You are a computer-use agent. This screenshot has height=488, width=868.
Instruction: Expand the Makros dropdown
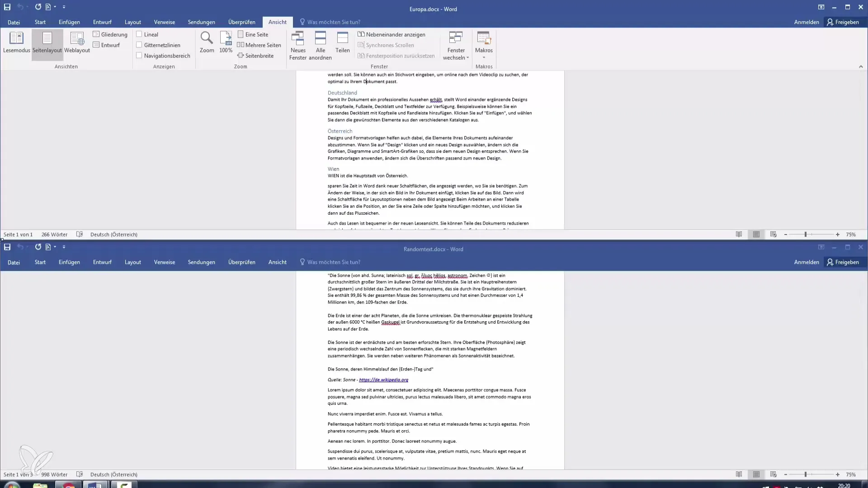[x=484, y=46]
